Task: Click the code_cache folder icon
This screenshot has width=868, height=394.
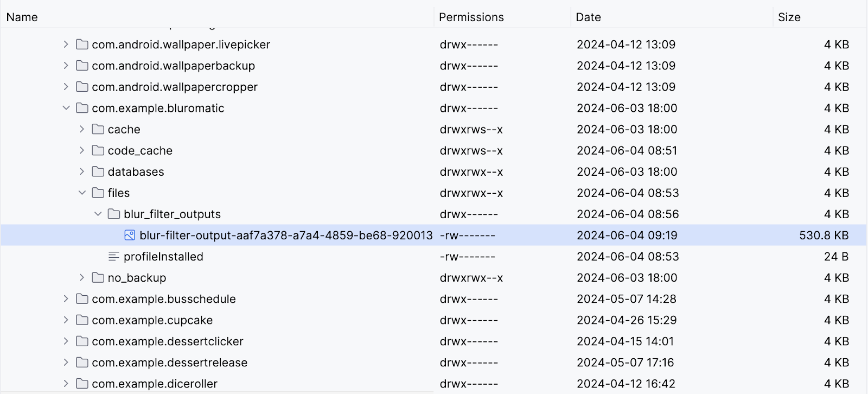Action: pos(98,150)
